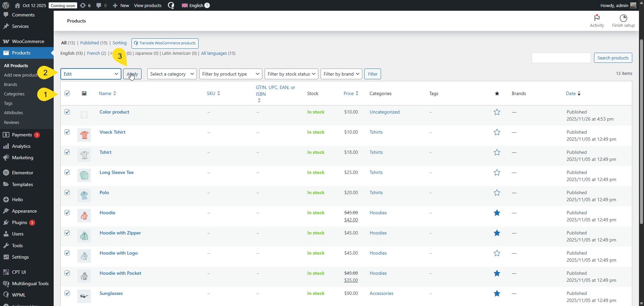Open the Long Sleeve Tee product link
This screenshot has width=644, height=306.
116,172
